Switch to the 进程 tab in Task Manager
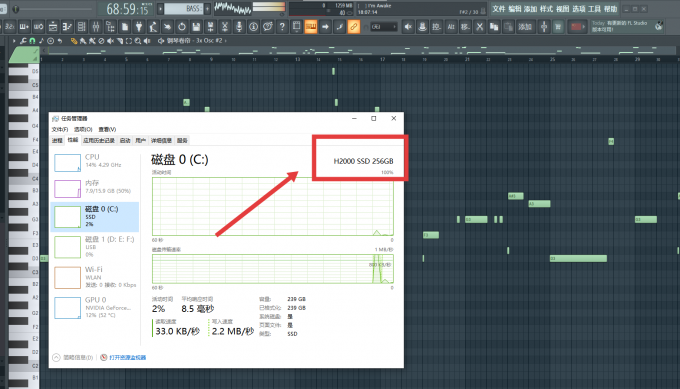The height and width of the screenshot is (389, 680). 57,141
